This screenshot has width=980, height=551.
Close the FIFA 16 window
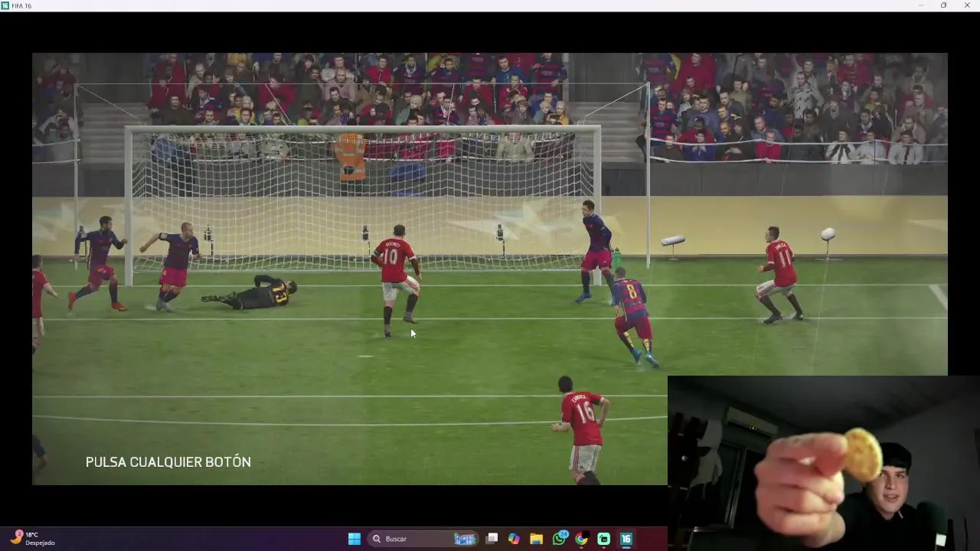(x=967, y=5)
